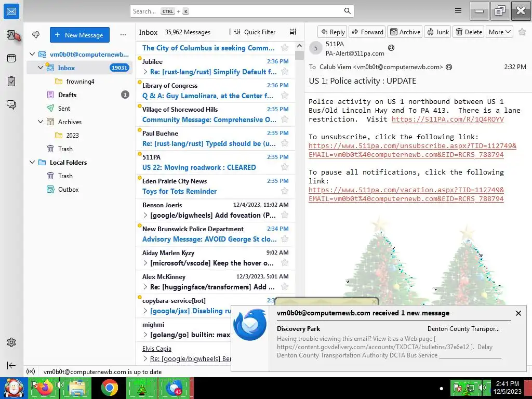532x399 pixels.
Task: Click the search magnifier icon
Action: (x=348, y=11)
